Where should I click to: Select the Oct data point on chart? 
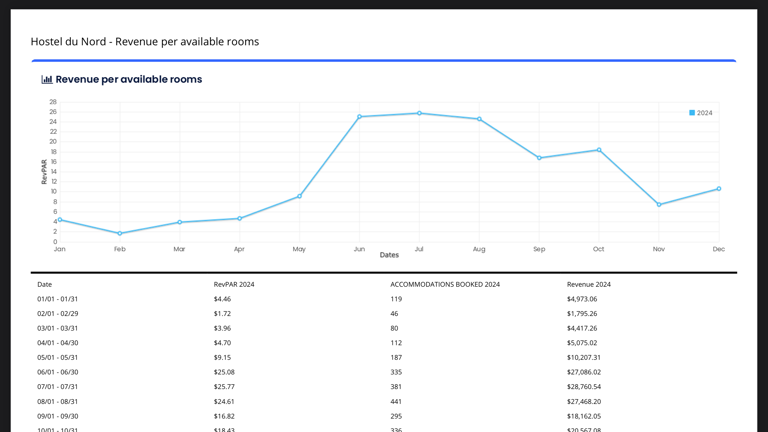[x=599, y=150]
